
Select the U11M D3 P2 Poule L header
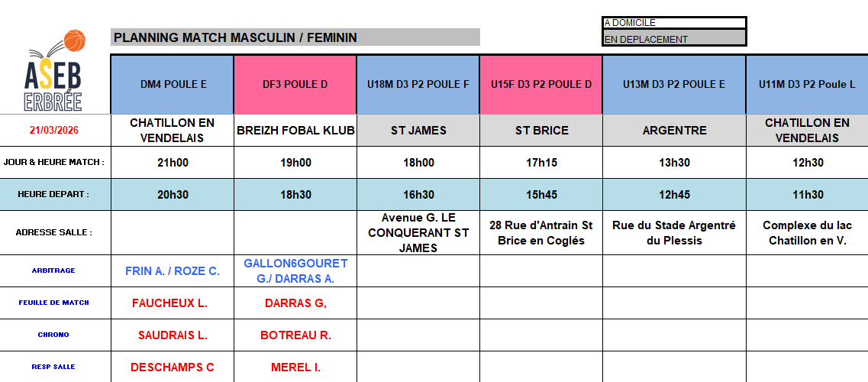click(x=807, y=85)
